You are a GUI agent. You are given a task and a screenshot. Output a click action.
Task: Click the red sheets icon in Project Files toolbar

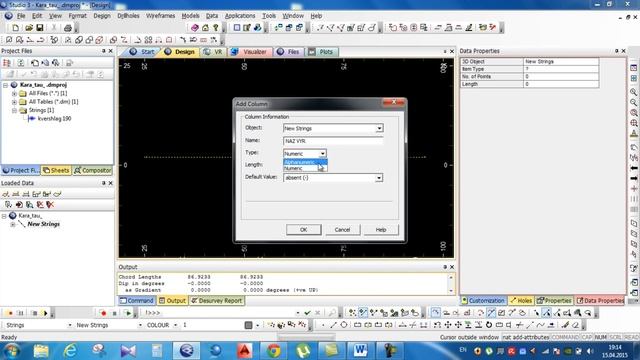[x=7, y=63]
